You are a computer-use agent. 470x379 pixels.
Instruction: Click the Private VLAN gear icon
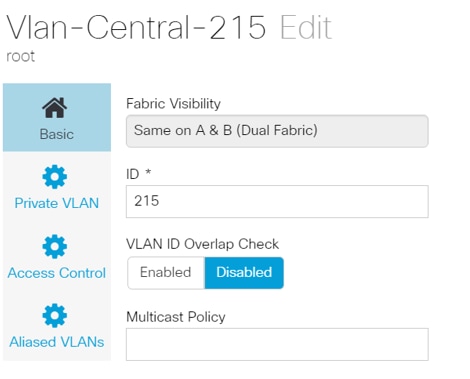(x=55, y=177)
